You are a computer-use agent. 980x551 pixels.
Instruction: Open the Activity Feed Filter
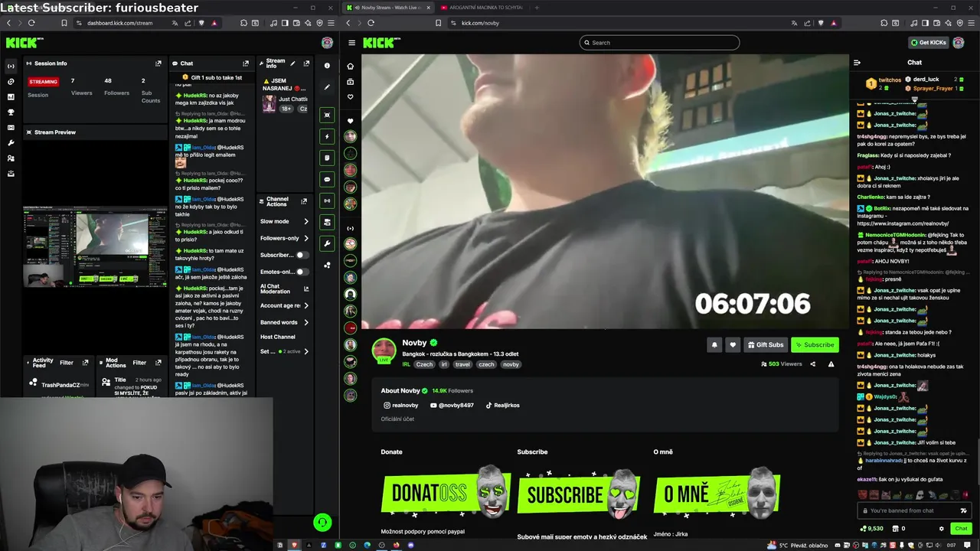67,363
